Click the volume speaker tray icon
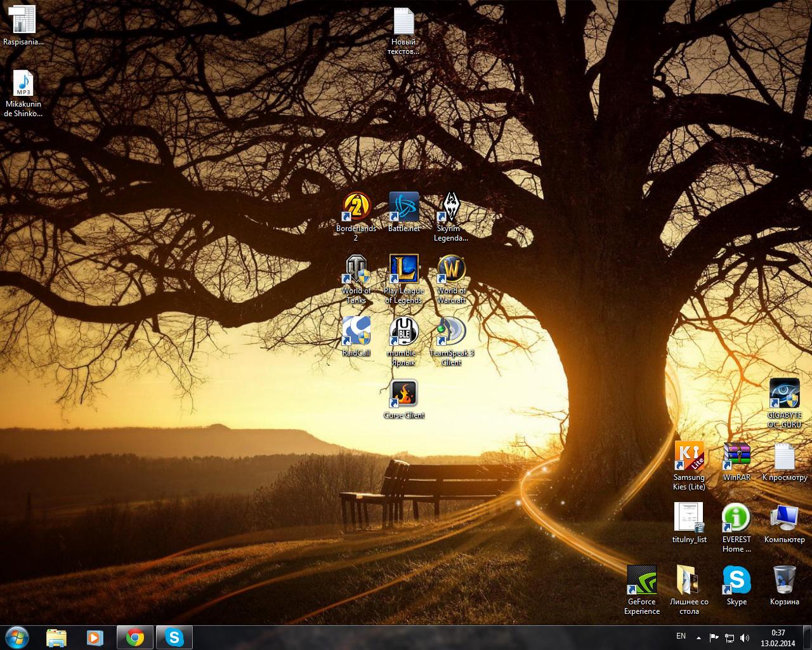812x650 pixels. pos(745,638)
